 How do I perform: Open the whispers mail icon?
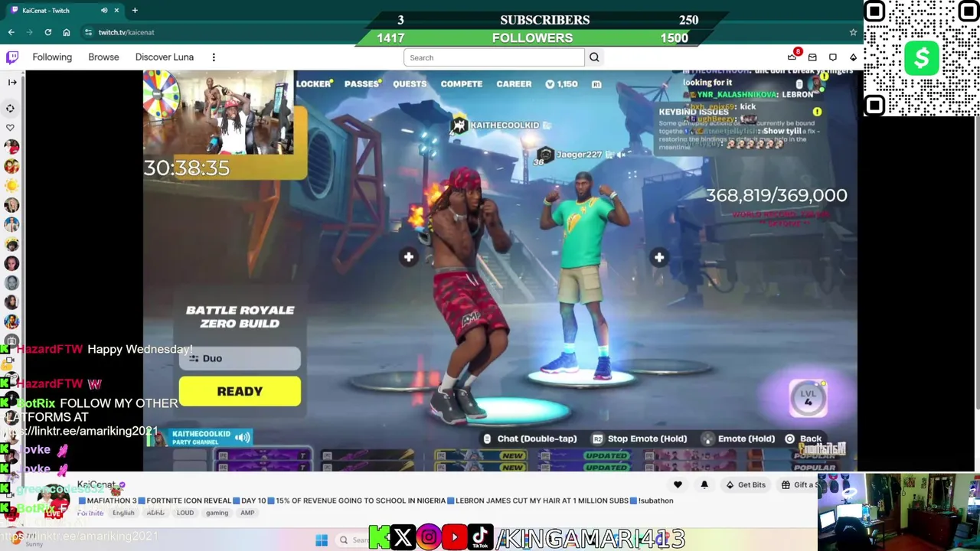[812, 57]
